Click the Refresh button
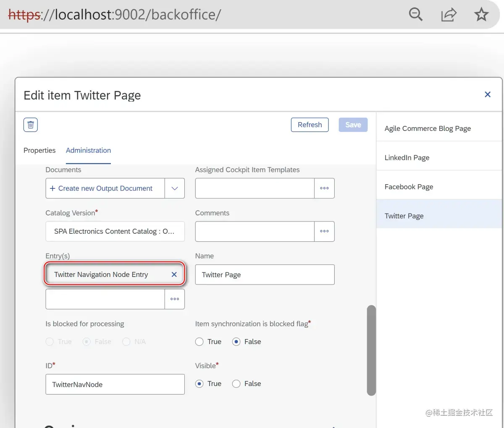 (x=310, y=125)
